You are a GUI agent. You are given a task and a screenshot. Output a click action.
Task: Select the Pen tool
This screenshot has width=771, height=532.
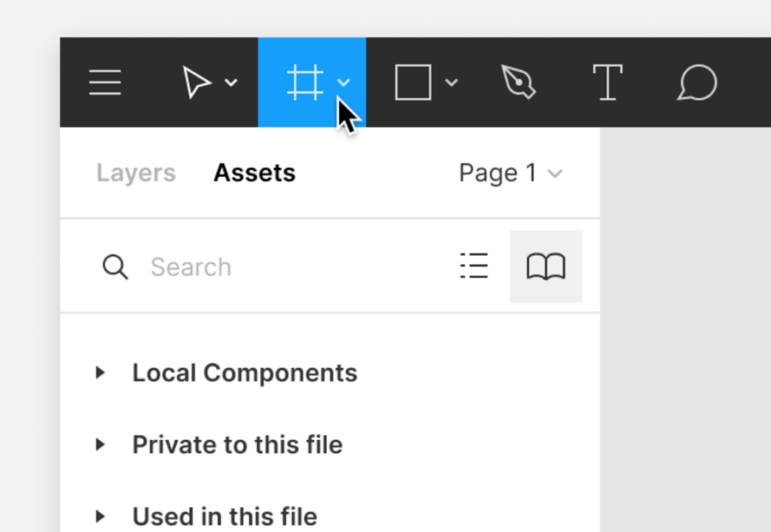[518, 82]
